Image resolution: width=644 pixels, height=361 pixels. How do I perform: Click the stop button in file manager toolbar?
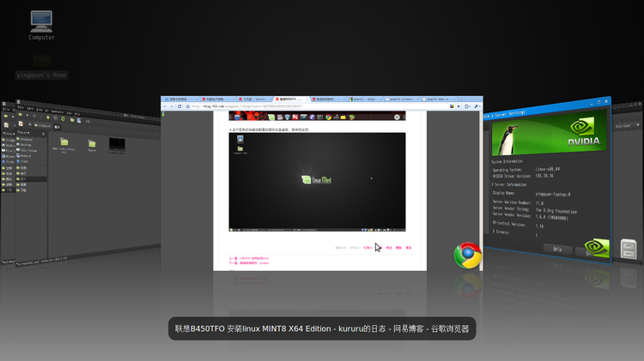(x=55, y=118)
